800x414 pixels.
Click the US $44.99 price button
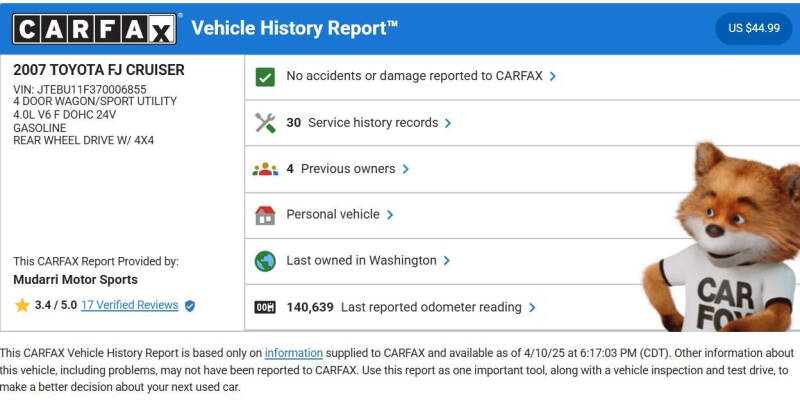click(x=754, y=29)
